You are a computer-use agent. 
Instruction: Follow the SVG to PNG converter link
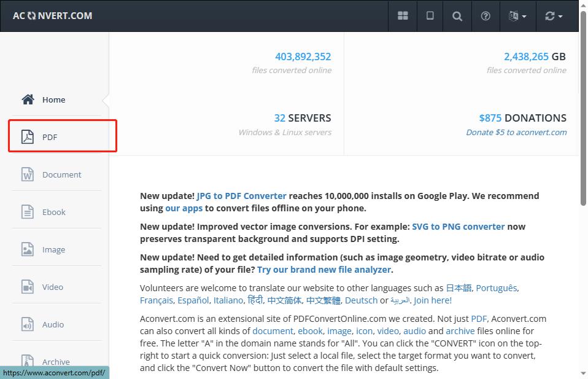458,227
